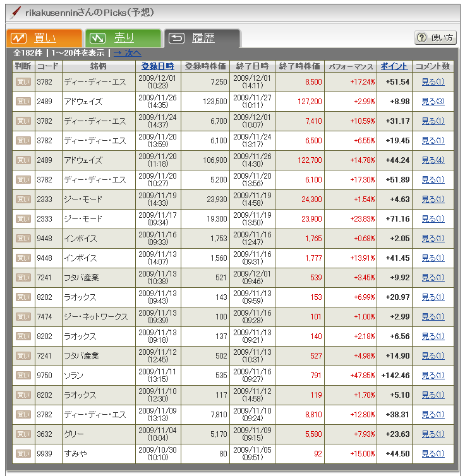Click the pen icon beside rikakusennin title
The width and height of the screenshot is (465, 476).
click(15, 13)
